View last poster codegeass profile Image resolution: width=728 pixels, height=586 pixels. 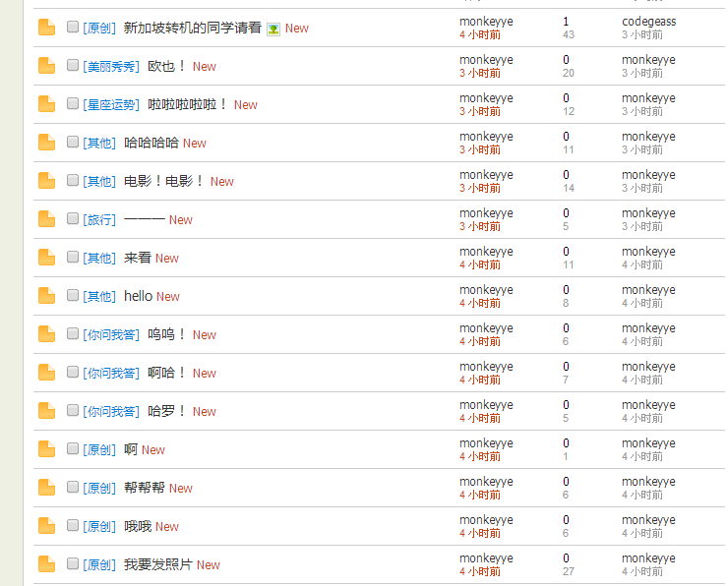point(648,22)
